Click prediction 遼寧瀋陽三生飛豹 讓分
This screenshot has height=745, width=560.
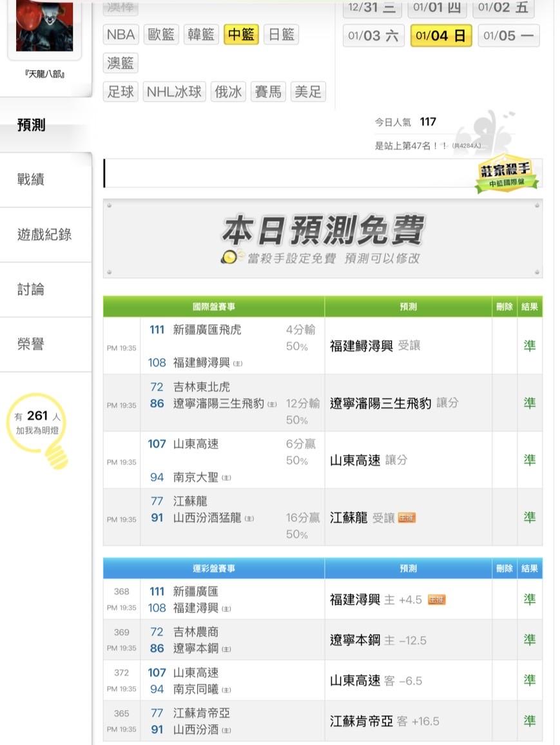point(394,403)
